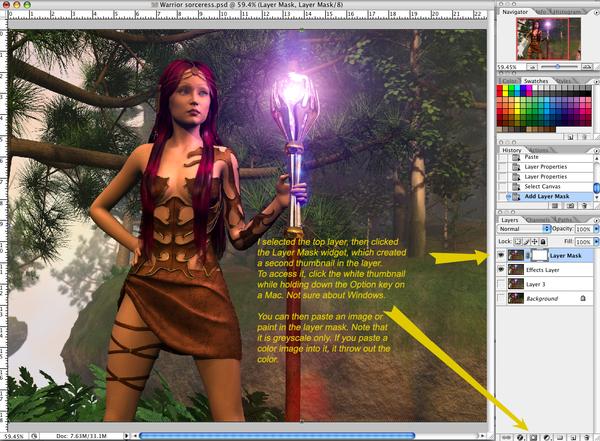
Task: Click the Delete Swatch trash icon
Action: point(584,137)
